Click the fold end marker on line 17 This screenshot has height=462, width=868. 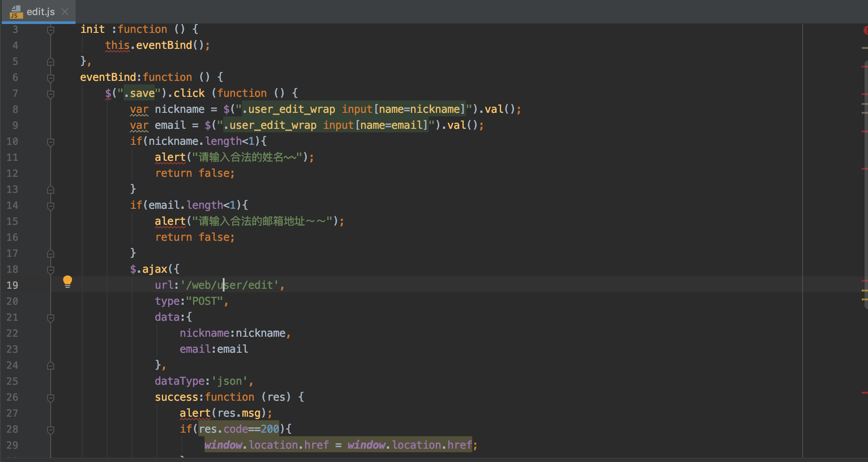pyautogui.click(x=51, y=253)
